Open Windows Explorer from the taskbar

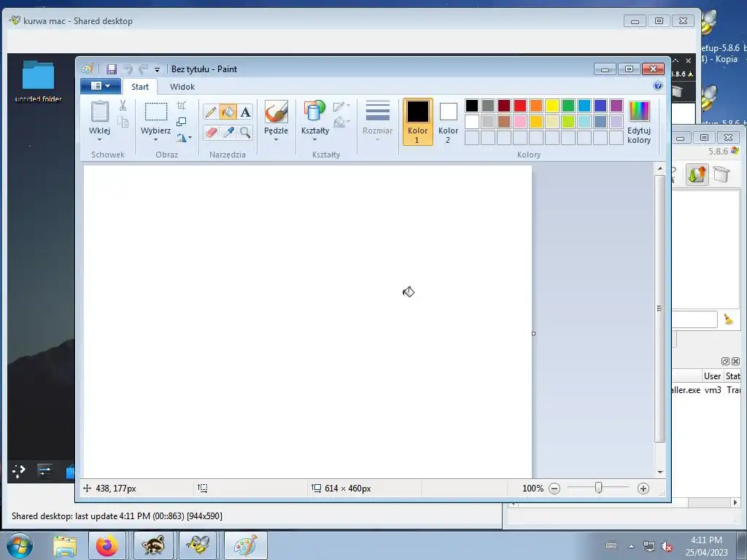click(x=65, y=546)
